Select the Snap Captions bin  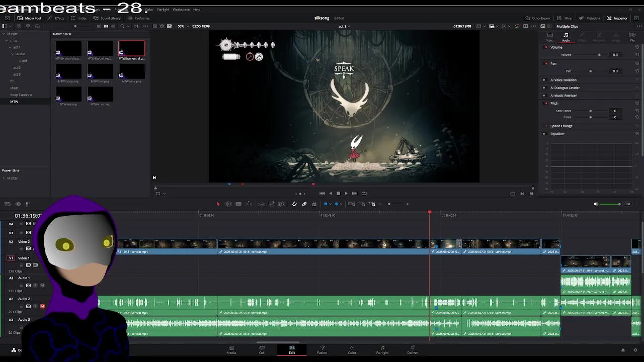click(21, 95)
